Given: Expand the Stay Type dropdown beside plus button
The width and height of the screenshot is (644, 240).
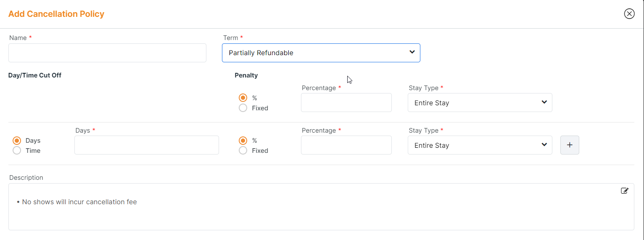Looking at the screenshot, I should coord(480,145).
